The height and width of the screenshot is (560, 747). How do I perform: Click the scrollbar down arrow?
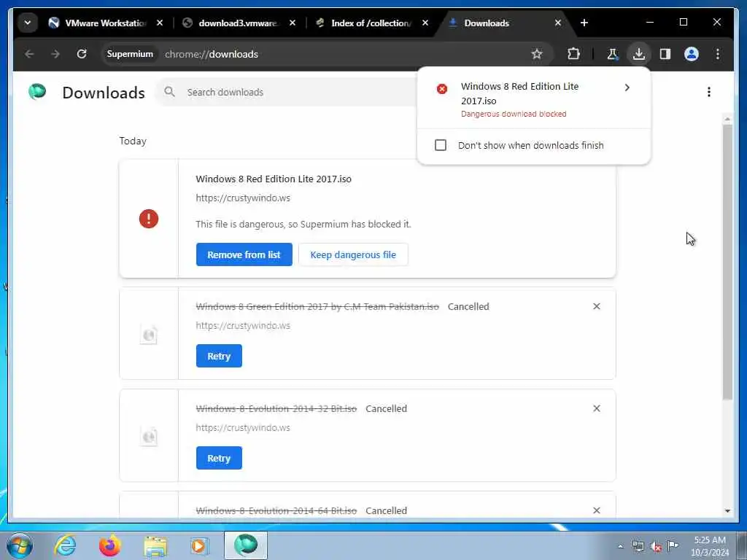[x=727, y=511]
